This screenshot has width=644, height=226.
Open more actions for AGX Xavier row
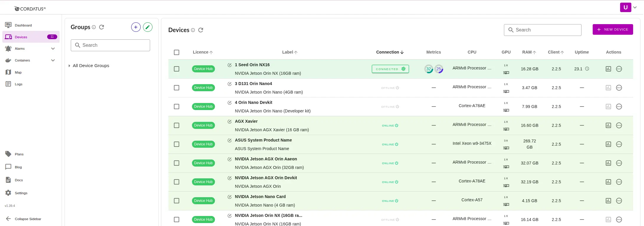(619, 125)
